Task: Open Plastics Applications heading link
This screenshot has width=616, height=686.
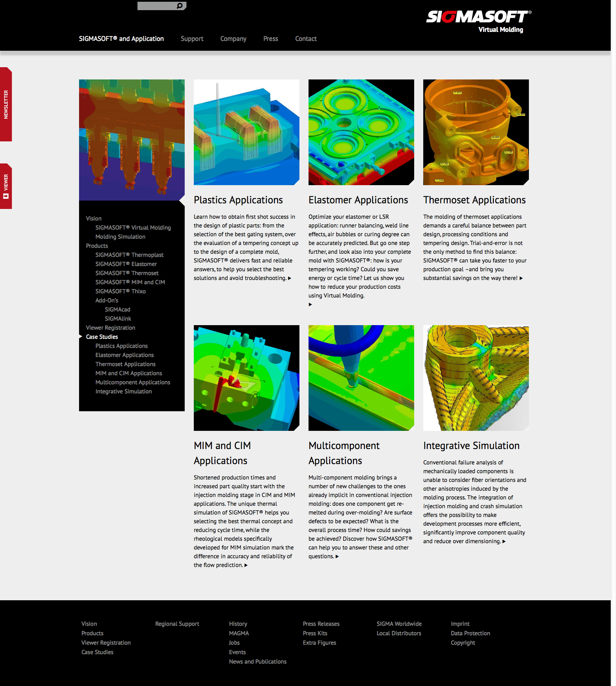Action: pyautogui.click(x=238, y=200)
